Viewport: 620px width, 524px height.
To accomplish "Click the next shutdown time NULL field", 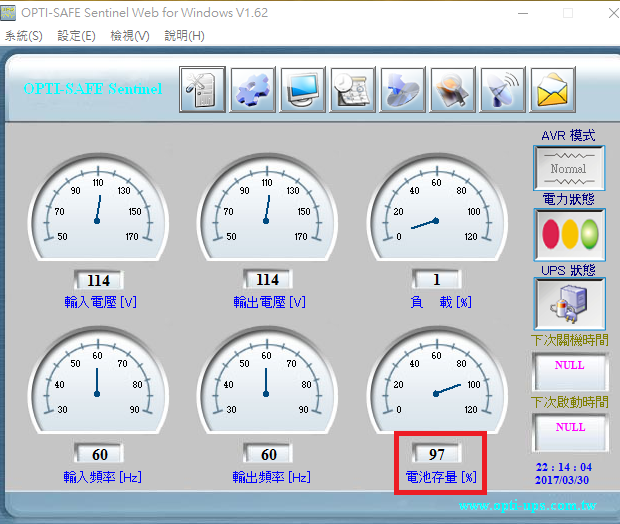I will pyautogui.click(x=570, y=371).
